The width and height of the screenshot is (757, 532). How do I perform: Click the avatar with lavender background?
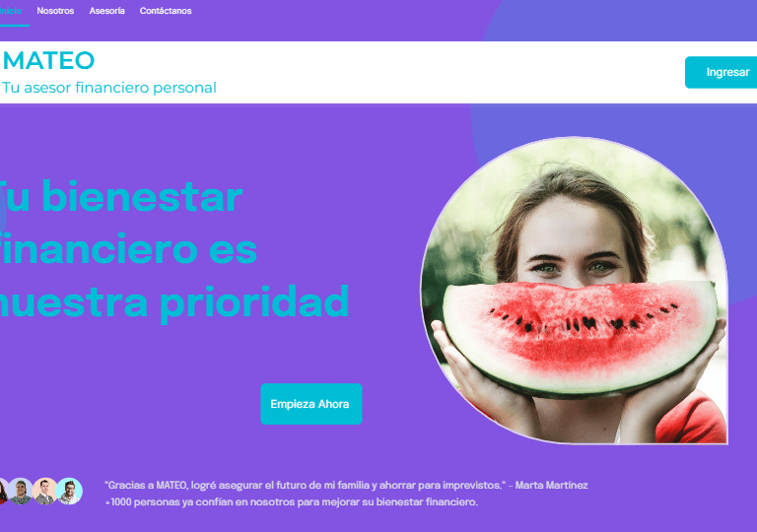[x=21, y=491]
